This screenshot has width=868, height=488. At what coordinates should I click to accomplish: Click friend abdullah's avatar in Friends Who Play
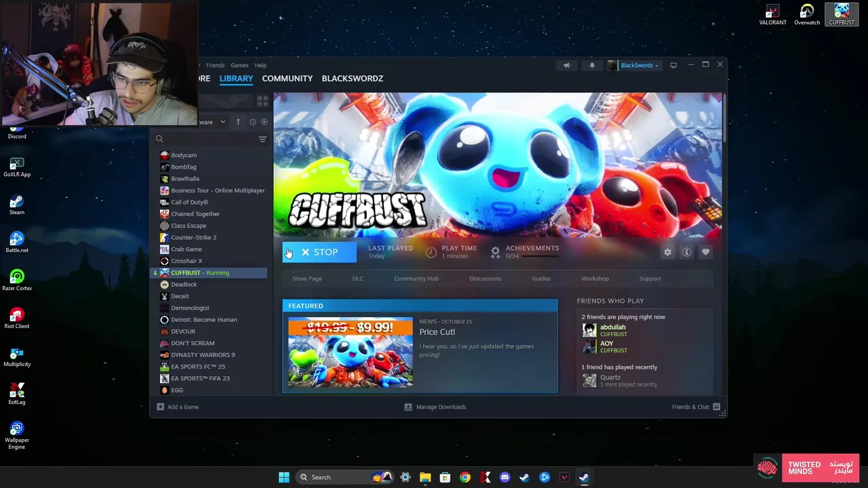[589, 330]
